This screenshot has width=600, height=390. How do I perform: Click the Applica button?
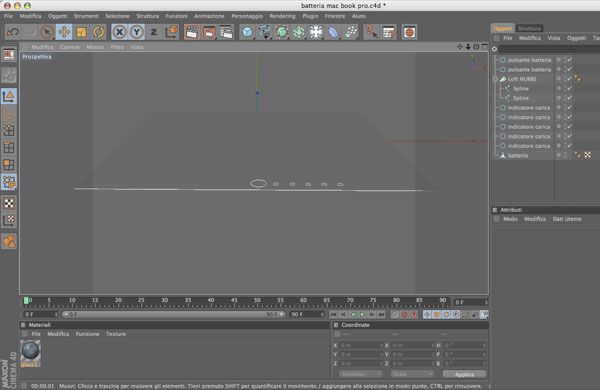coord(465,374)
